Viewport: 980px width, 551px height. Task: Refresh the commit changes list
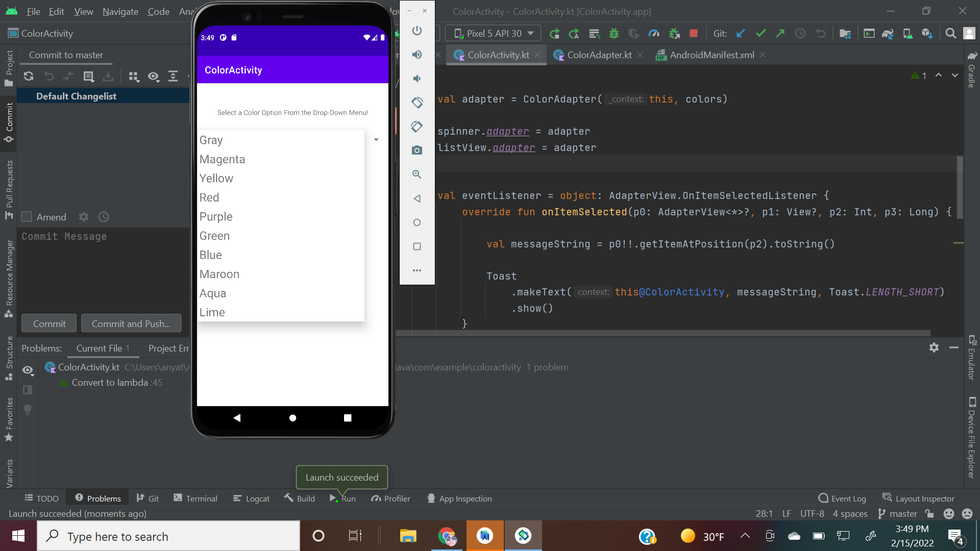[29, 77]
